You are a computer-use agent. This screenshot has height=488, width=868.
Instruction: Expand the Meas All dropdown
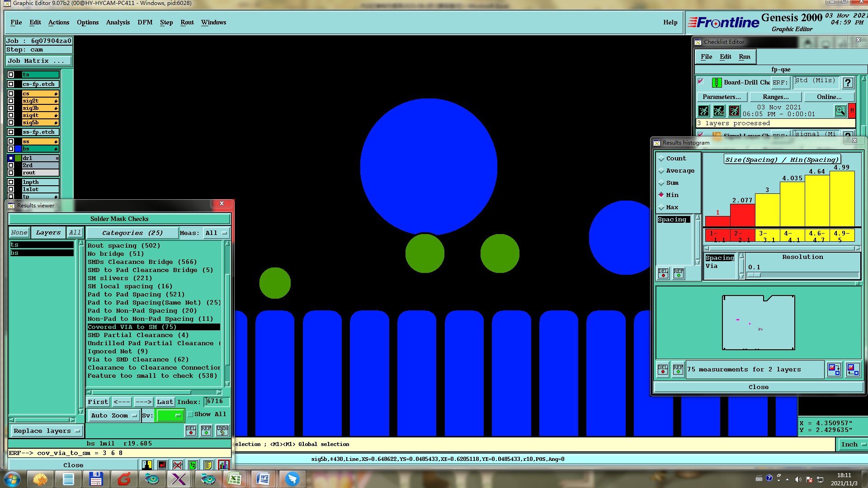pos(216,233)
